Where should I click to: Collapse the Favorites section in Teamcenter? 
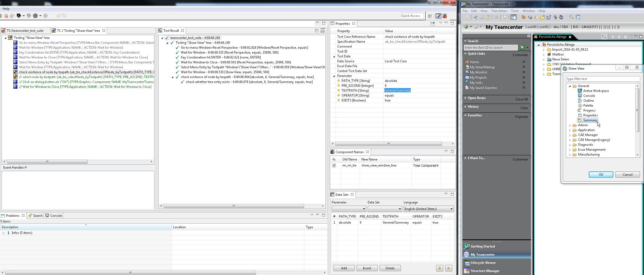[x=465, y=115]
